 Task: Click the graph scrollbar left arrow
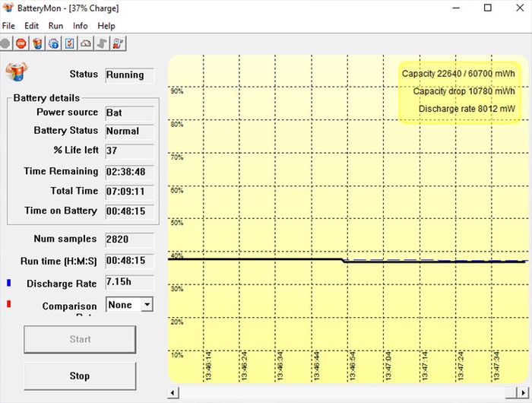[x=173, y=393]
